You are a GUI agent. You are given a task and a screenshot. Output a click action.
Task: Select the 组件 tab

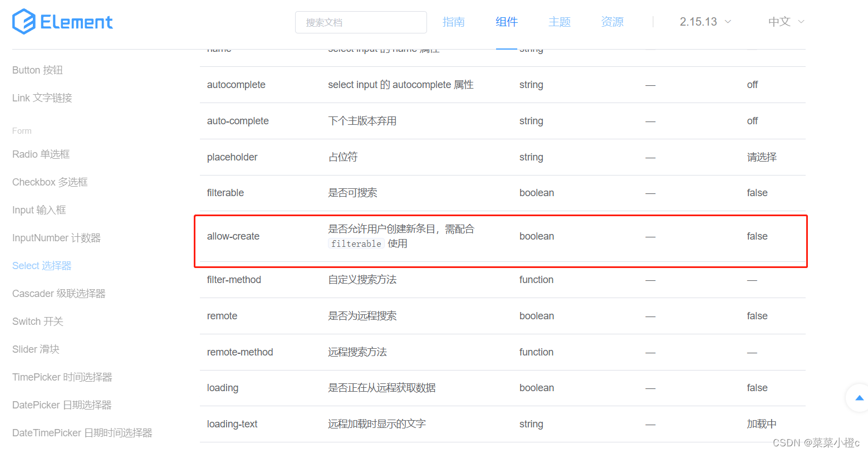coord(506,22)
